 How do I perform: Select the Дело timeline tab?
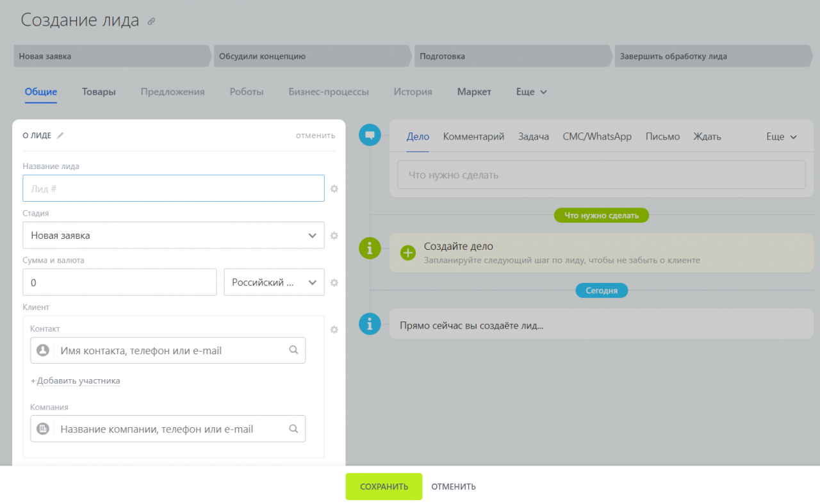point(418,136)
